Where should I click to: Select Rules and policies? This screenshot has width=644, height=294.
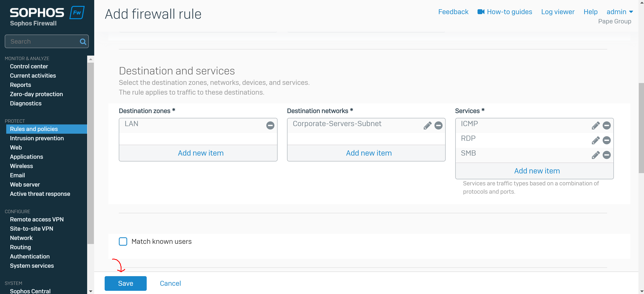click(46, 129)
